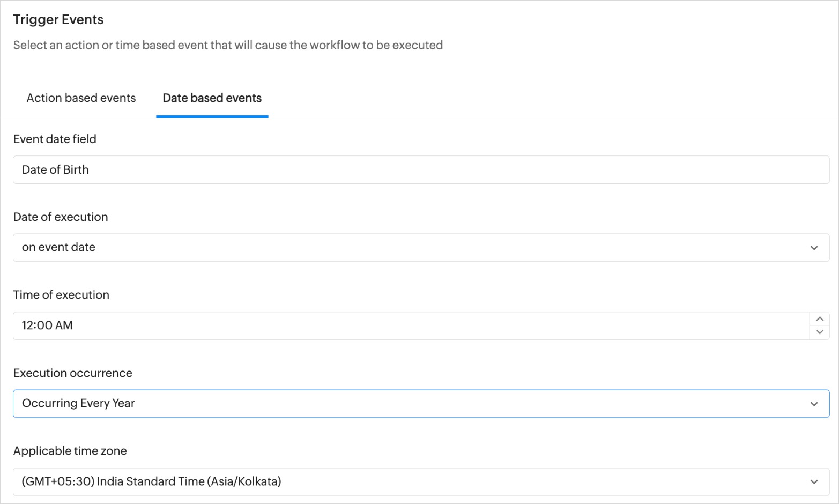Click chevron beside 'Occurring Every Year'

[x=814, y=404]
